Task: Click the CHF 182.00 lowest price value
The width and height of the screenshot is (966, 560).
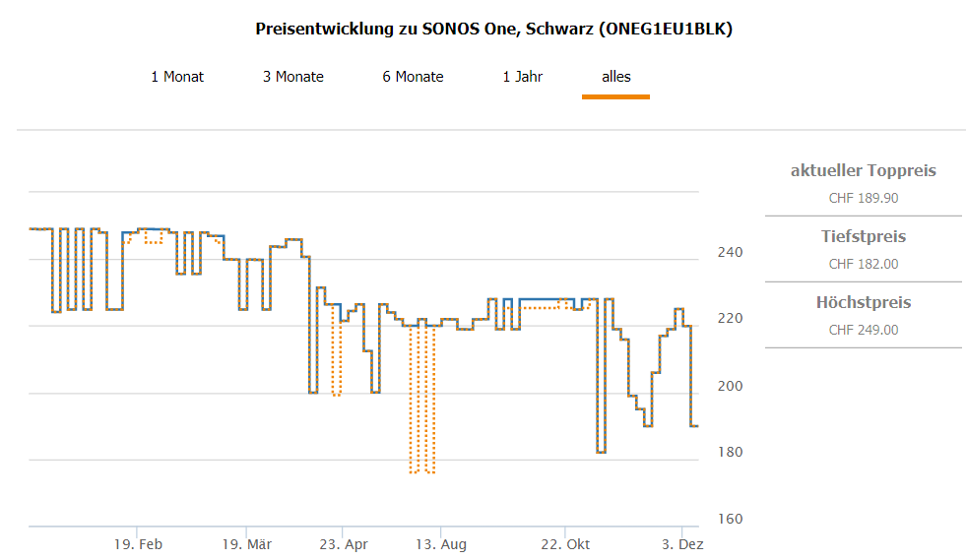Action: pyautogui.click(x=864, y=264)
